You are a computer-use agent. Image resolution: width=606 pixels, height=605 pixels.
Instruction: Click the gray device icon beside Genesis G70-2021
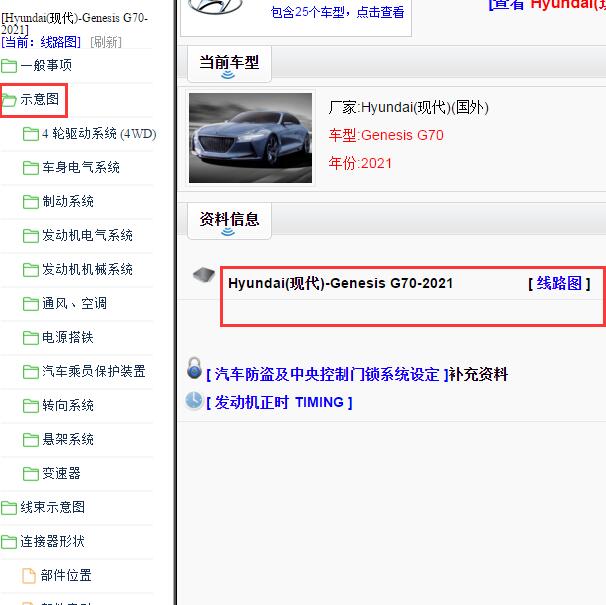[x=204, y=275]
